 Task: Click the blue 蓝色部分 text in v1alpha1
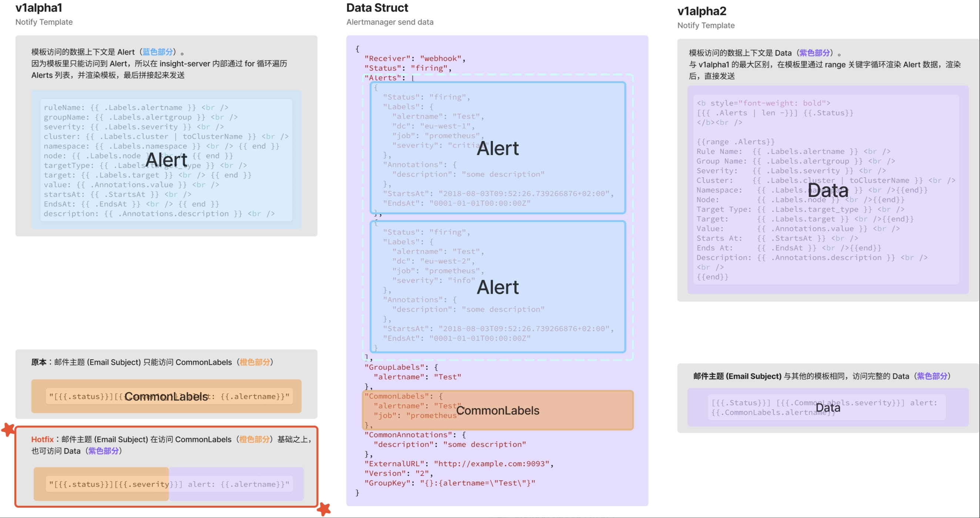click(158, 52)
